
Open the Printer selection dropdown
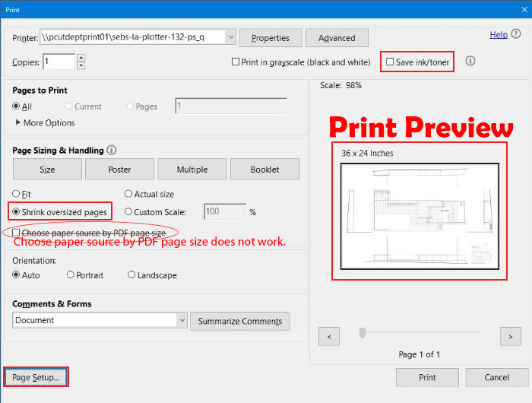pos(230,37)
